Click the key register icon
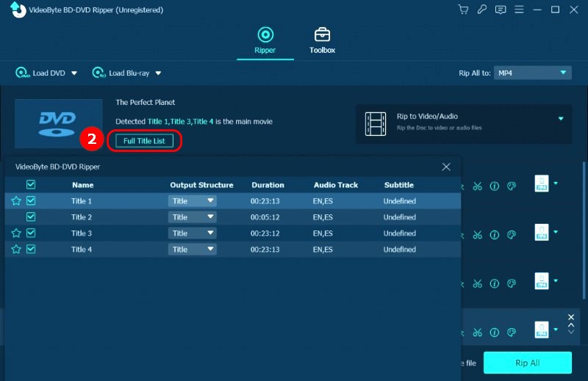The height and width of the screenshot is (381, 588). point(481,10)
